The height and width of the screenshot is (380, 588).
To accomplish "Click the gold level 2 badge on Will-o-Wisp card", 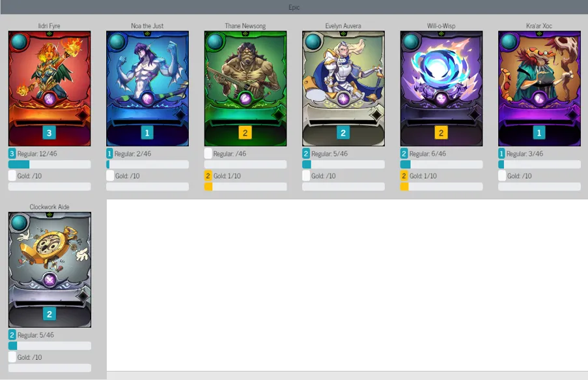I will pos(441,133).
